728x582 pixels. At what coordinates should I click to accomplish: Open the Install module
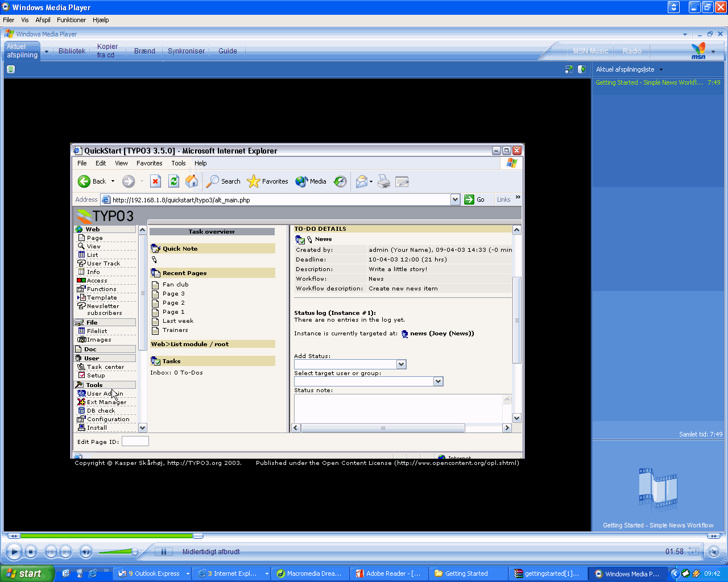(x=97, y=428)
